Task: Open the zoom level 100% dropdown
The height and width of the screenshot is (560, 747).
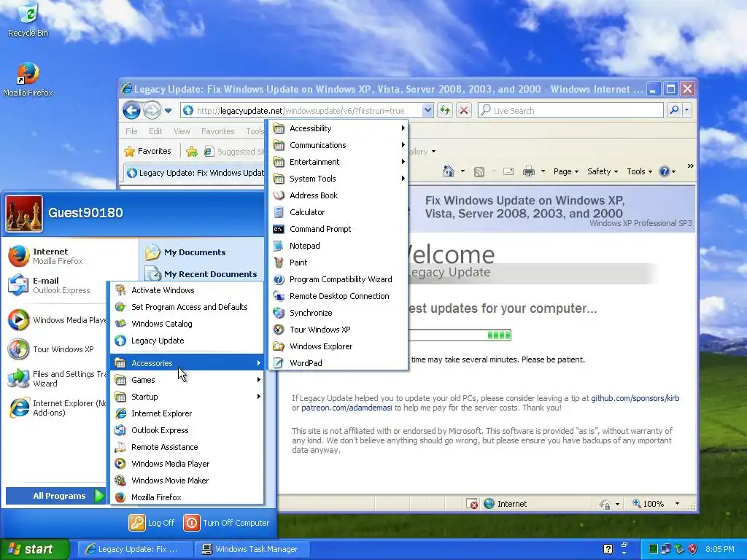Action: [x=677, y=504]
